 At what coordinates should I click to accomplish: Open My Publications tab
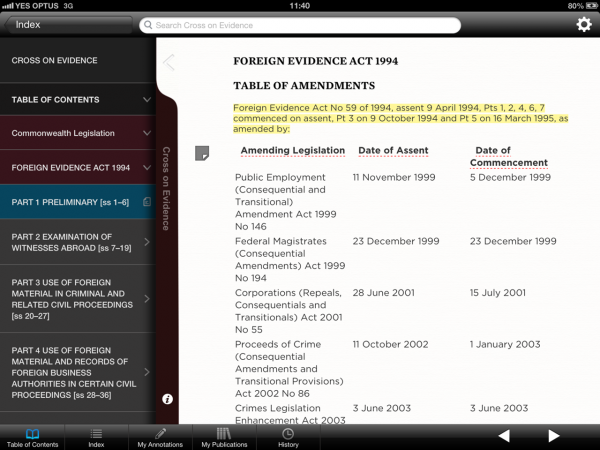(224, 438)
